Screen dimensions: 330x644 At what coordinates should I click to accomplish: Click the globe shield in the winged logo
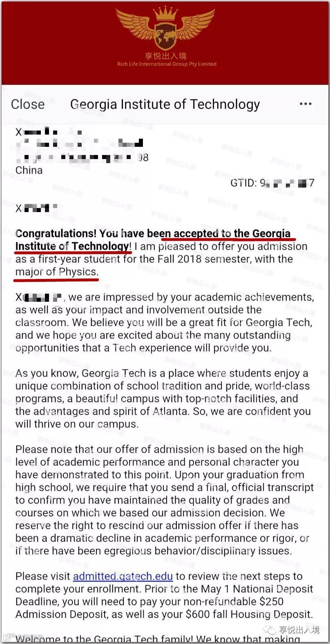click(165, 35)
